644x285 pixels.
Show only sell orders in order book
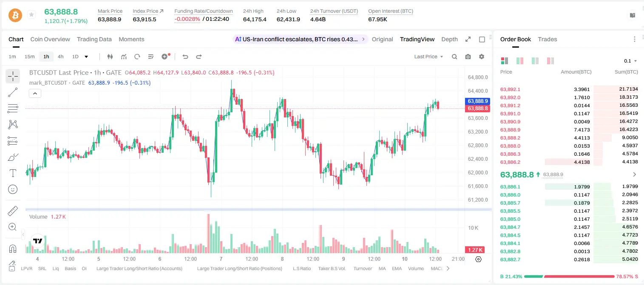(x=550, y=61)
